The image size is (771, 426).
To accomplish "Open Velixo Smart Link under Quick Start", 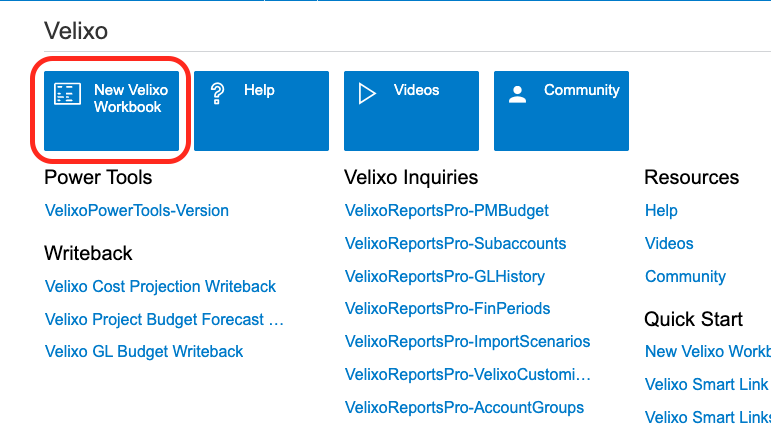I will (707, 384).
